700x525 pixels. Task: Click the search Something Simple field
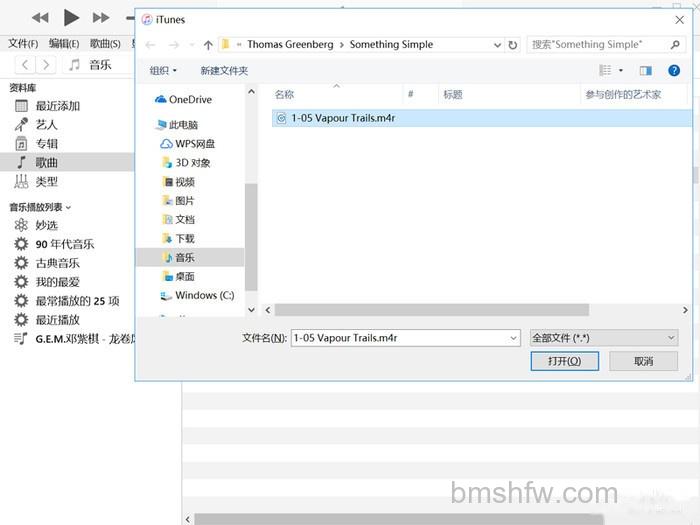point(605,45)
